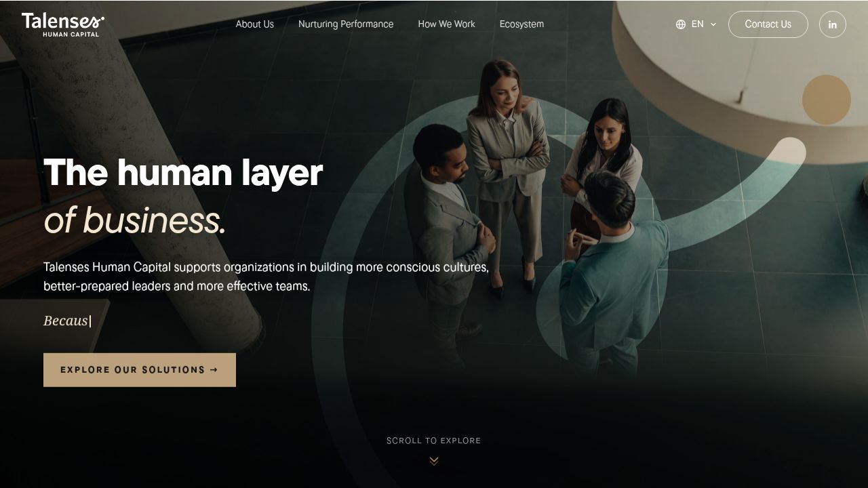Click the globe language icon
Image resolution: width=868 pixels, height=488 pixels.
coord(681,24)
